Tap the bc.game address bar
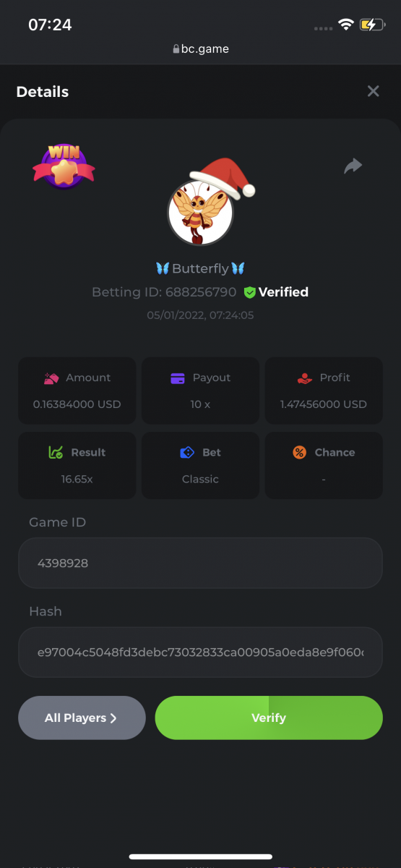The image size is (401, 868). pos(200,49)
